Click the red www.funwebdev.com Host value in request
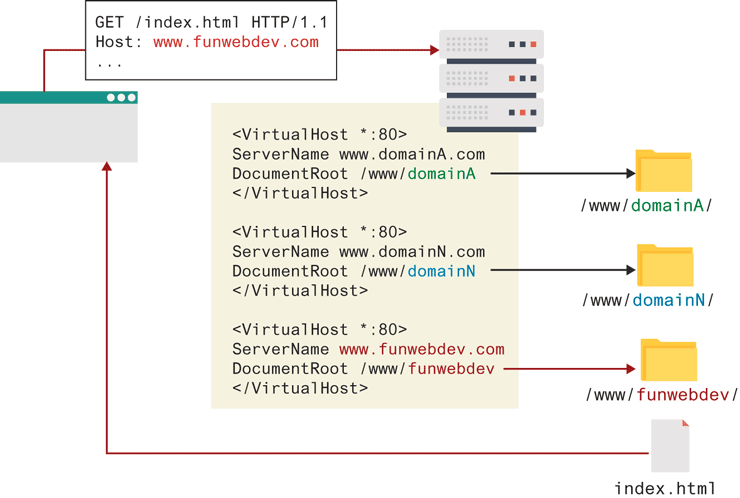The height and width of the screenshot is (498, 740). coord(235,42)
